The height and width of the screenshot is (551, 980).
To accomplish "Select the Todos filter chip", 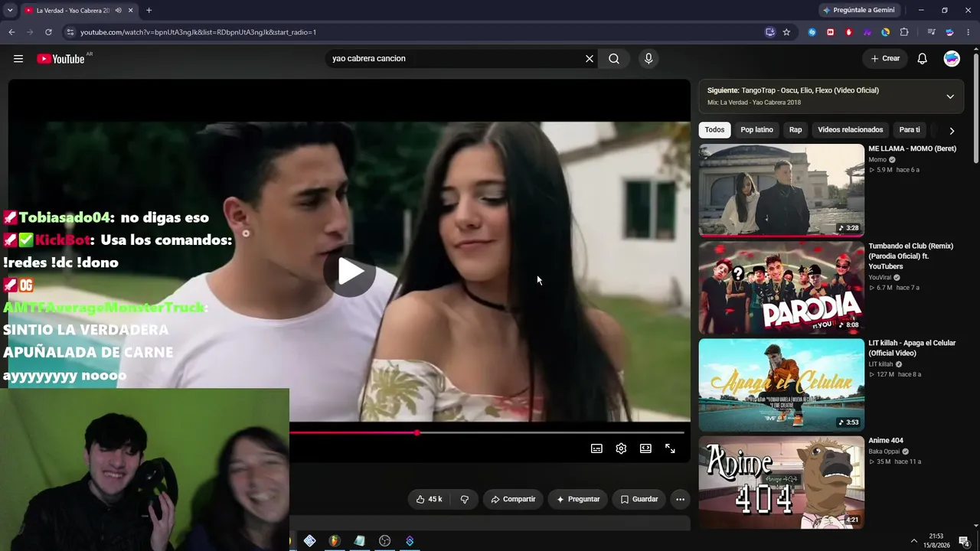I will point(714,130).
